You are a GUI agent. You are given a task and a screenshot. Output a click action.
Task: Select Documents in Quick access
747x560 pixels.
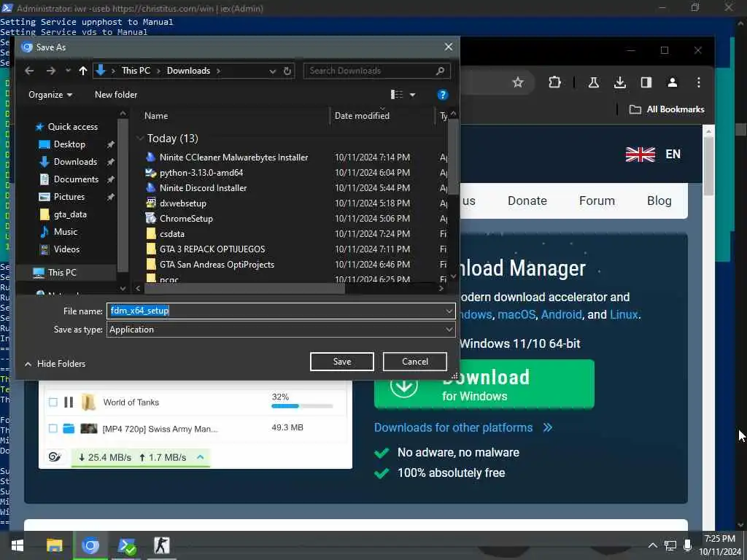(76, 179)
